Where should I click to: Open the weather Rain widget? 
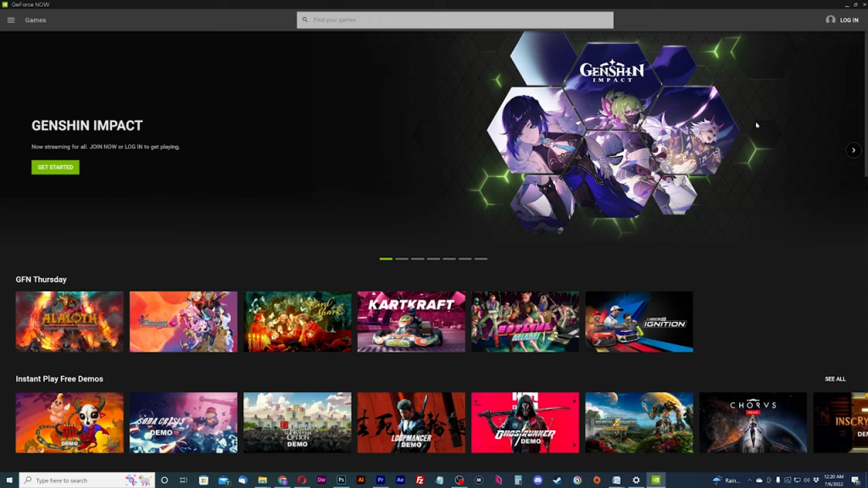tap(726, 480)
